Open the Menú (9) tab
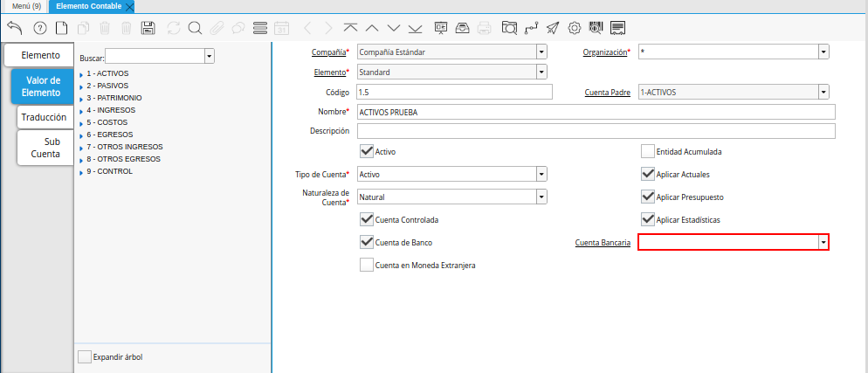This screenshot has height=373, width=868. click(26, 6)
